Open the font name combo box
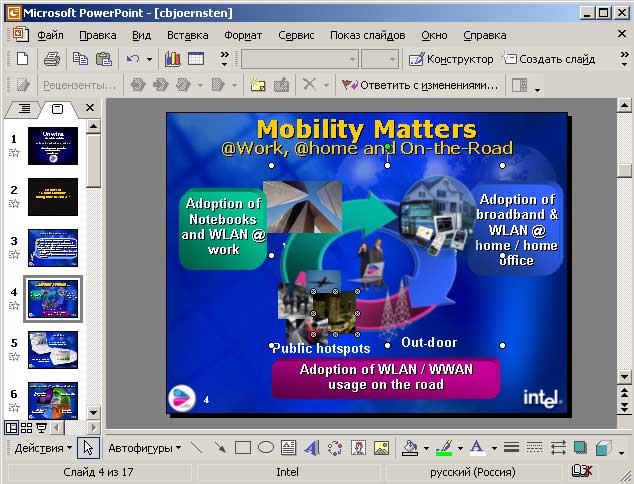The image size is (634, 484). (x=298, y=59)
